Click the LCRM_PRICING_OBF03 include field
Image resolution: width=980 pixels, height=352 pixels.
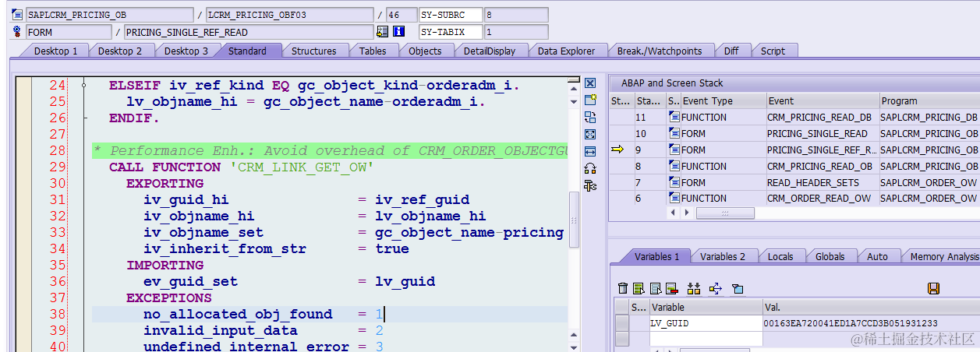tap(290, 15)
